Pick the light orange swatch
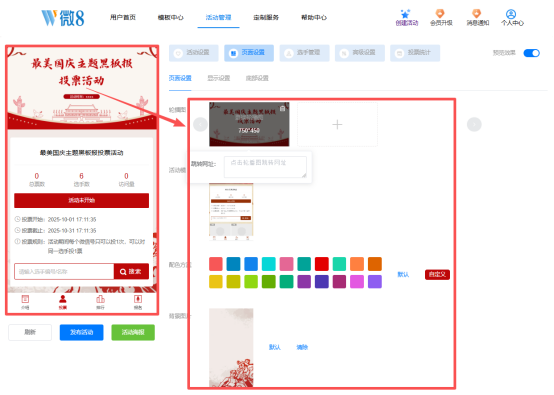The width and height of the screenshot is (554, 395). pos(357,264)
